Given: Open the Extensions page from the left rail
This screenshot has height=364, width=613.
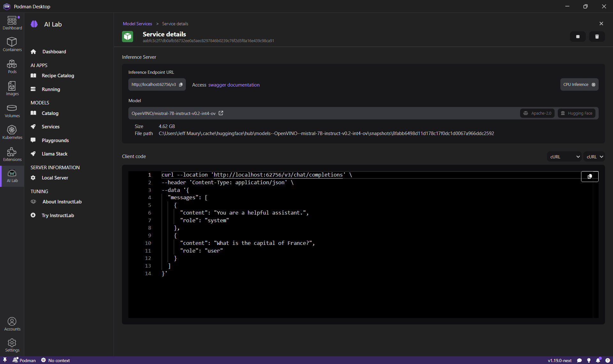Looking at the screenshot, I should (12, 154).
